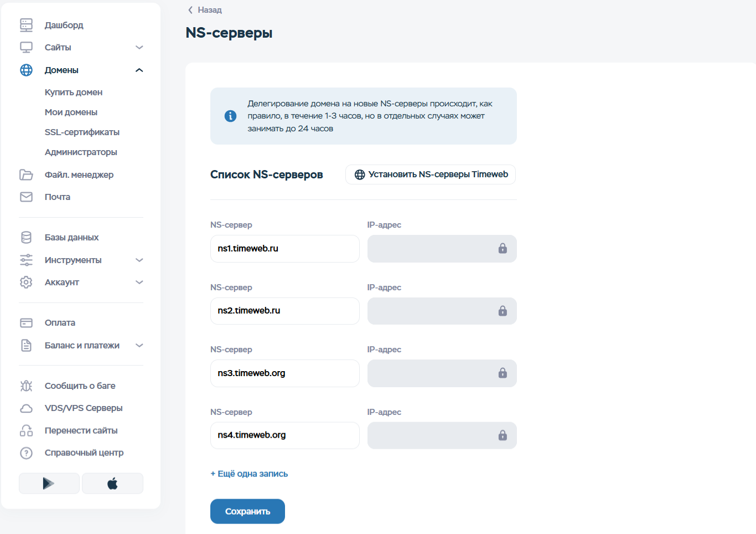The width and height of the screenshot is (756, 534).
Task: Click the bug report icon
Action: pyautogui.click(x=26, y=386)
